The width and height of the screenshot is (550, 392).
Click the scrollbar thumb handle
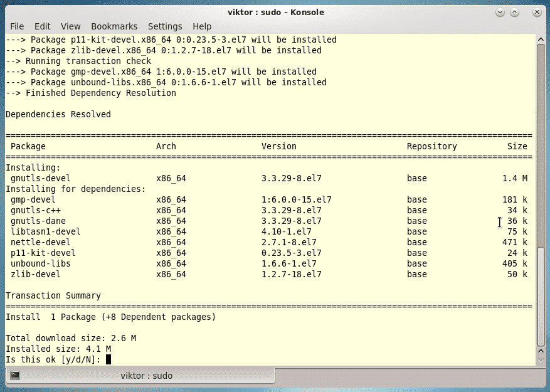click(541, 297)
